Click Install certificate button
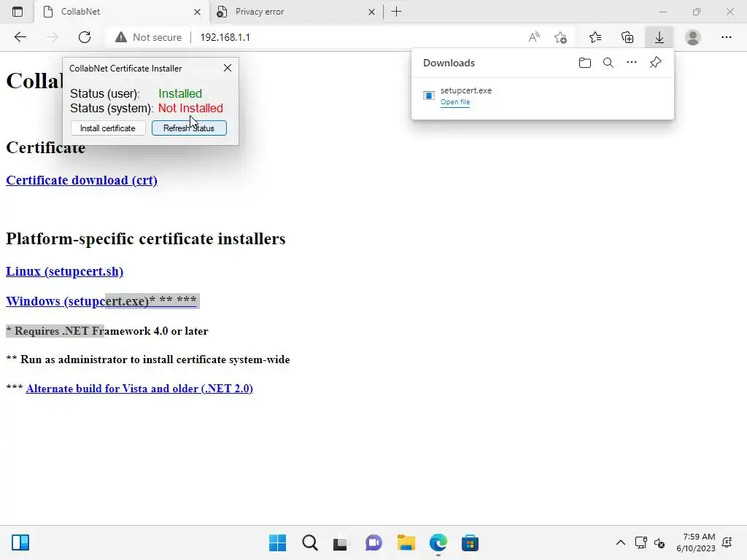This screenshot has width=747, height=560. [x=108, y=128]
